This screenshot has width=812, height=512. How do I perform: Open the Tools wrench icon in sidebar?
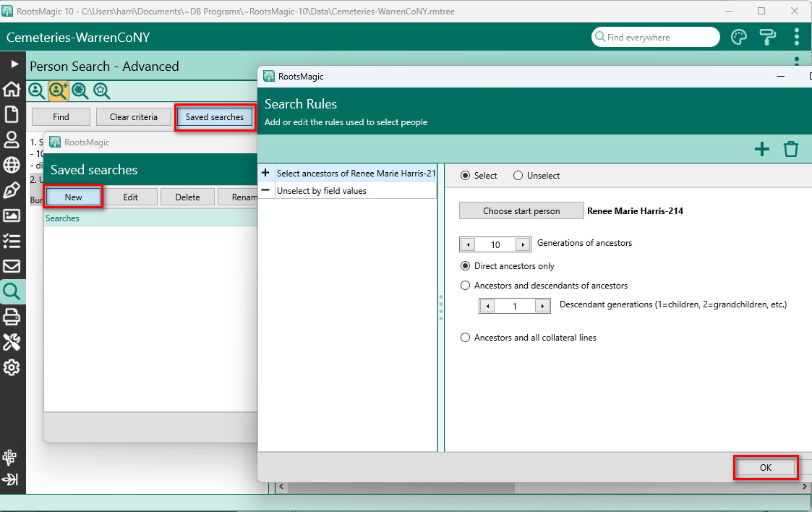[x=12, y=342]
